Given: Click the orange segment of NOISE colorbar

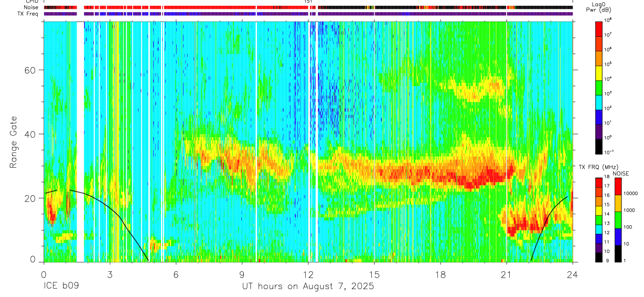Looking at the screenshot, I should (618, 203).
